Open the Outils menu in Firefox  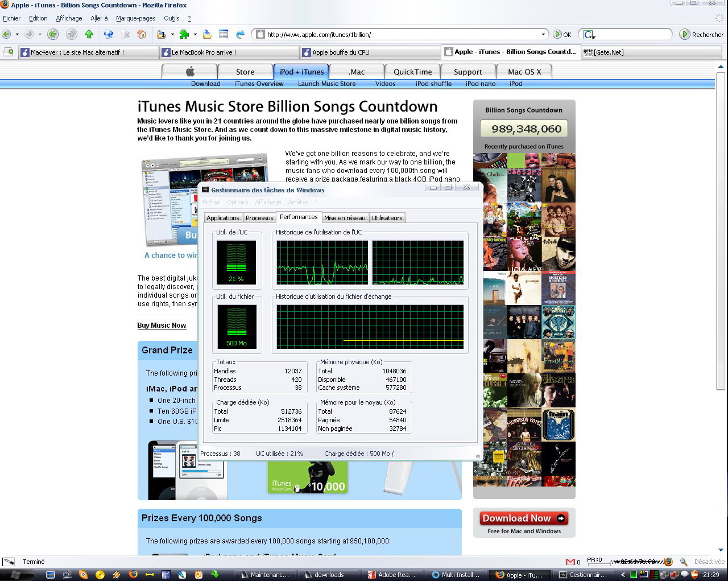tap(171, 18)
